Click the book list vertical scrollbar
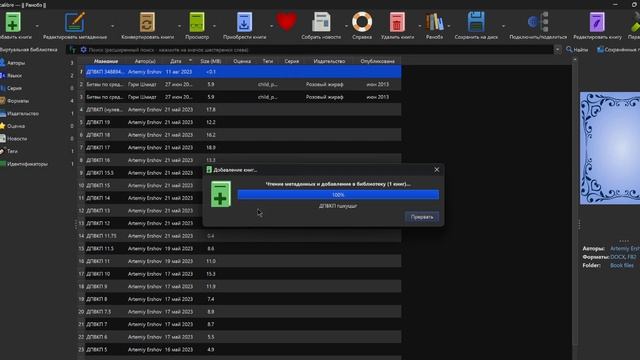The width and height of the screenshot is (640, 360). click(x=575, y=204)
